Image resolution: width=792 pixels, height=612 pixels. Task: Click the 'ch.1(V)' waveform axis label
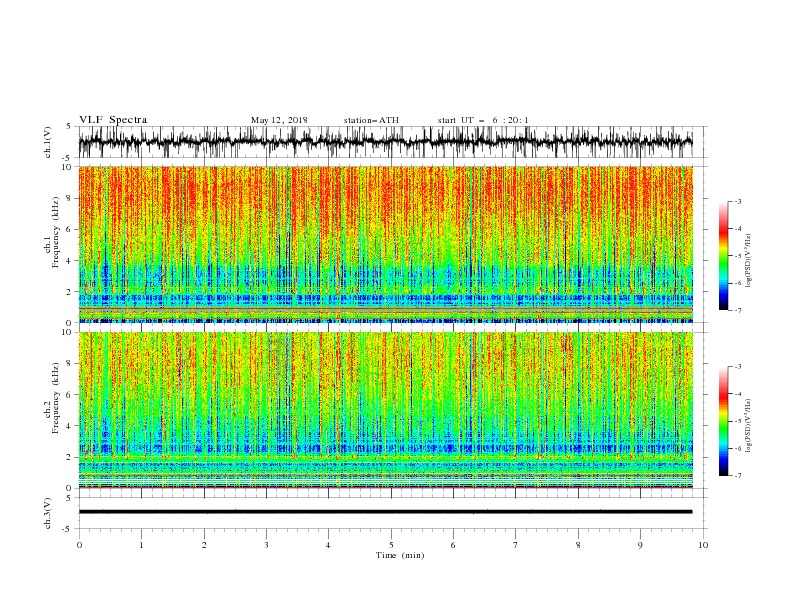[48, 142]
